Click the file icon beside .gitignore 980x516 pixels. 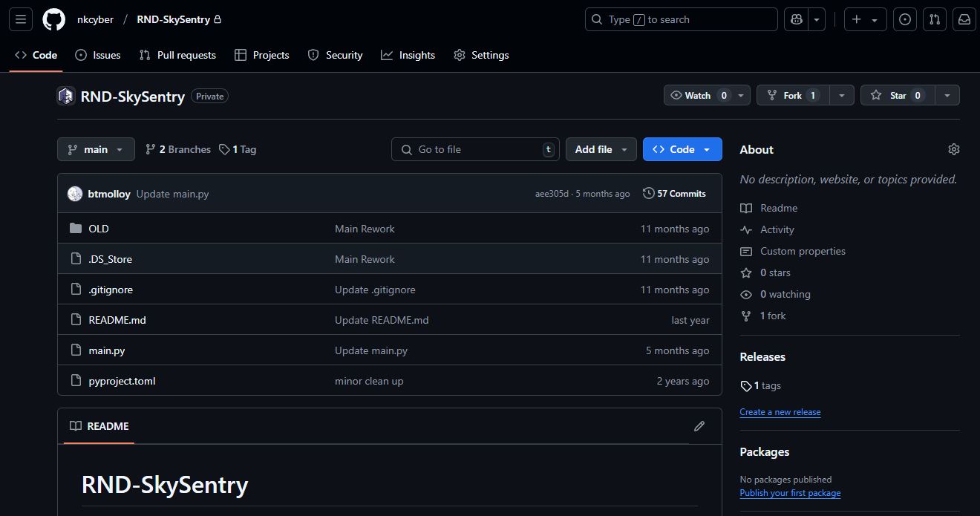tap(75, 290)
